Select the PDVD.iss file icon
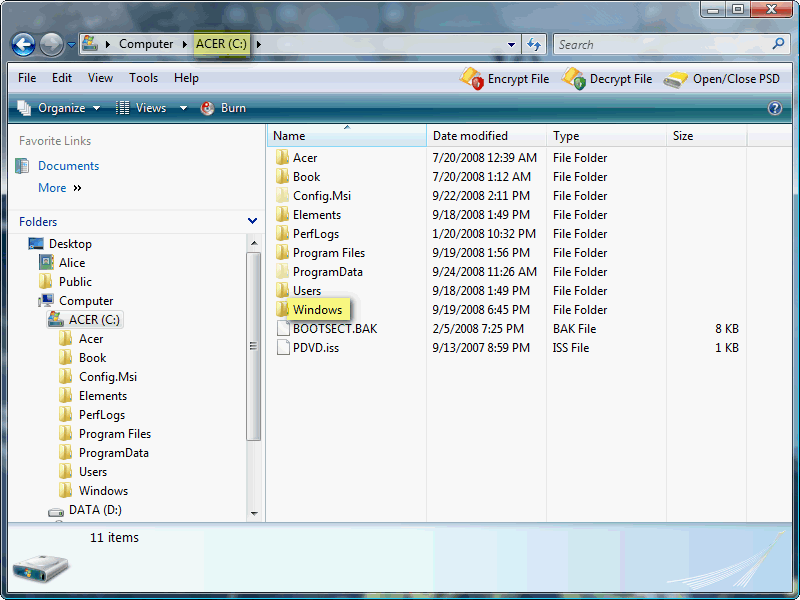The width and height of the screenshot is (800, 600). click(x=283, y=347)
